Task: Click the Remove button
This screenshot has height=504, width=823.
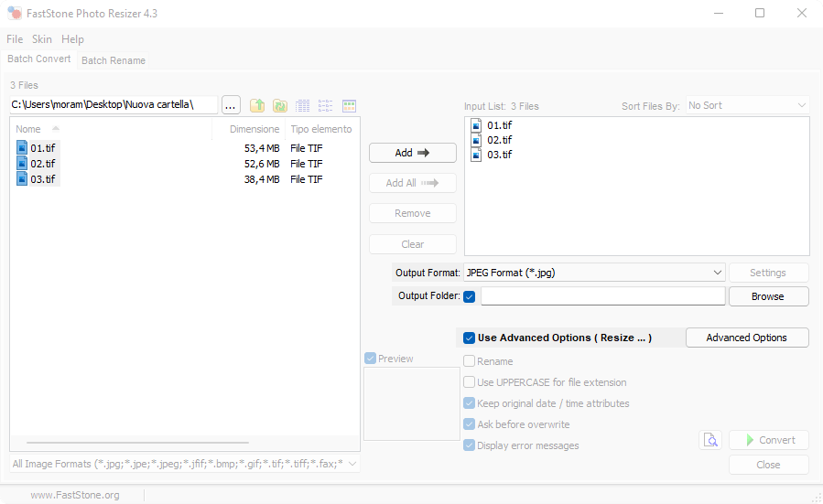Action: [x=413, y=213]
